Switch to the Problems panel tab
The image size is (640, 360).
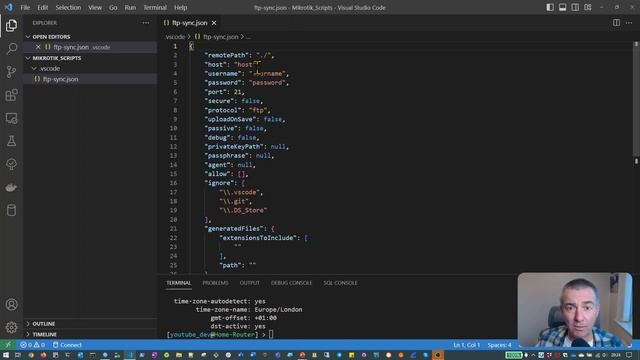coord(216,283)
